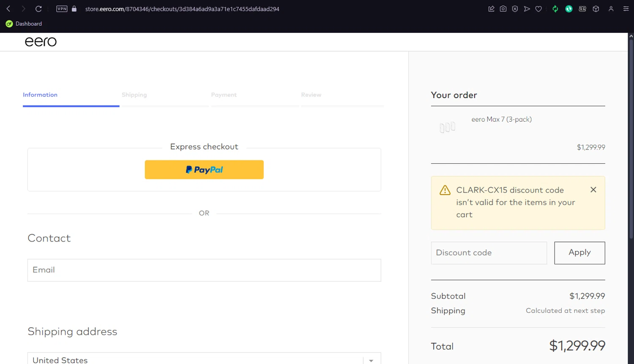Click the eero Max 7 product thumbnail
Viewport: 634px width, 364px height.
(x=447, y=127)
